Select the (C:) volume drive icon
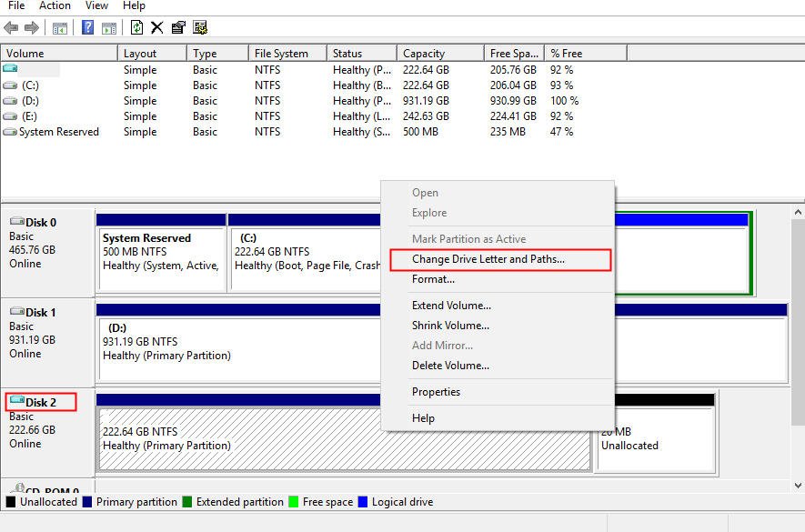 pyautogui.click(x=10, y=85)
